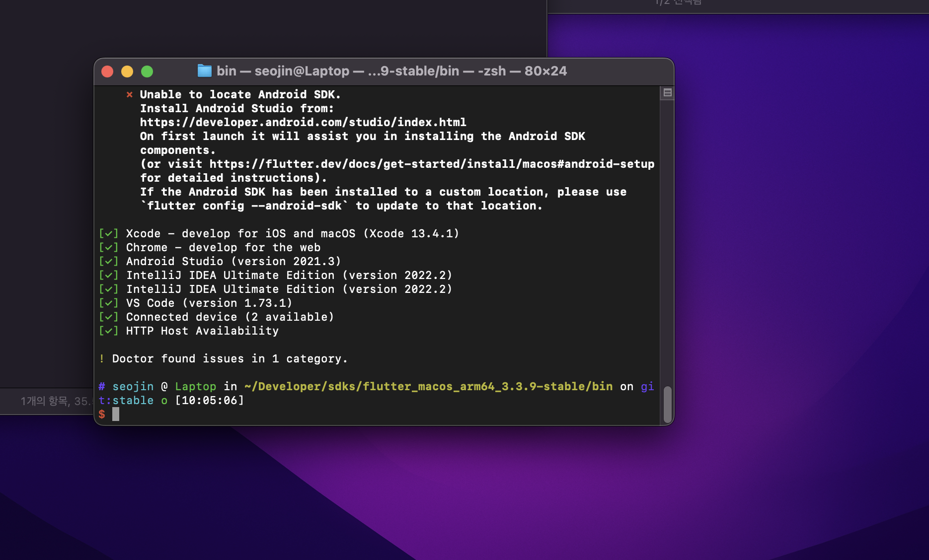Click 'Unable to locate Android SDK.' line
Screen dimensions: 929x560
[240, 94]
